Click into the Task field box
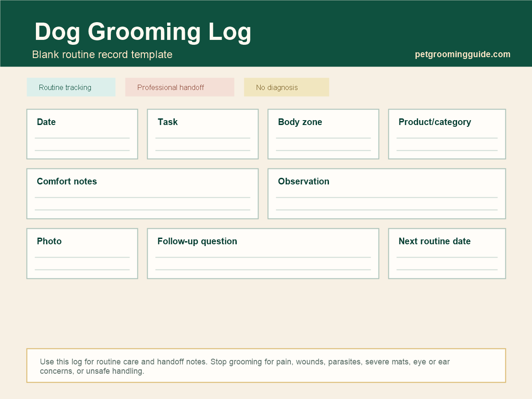Screen dimensions: 532x399 (x=203, y=134)
